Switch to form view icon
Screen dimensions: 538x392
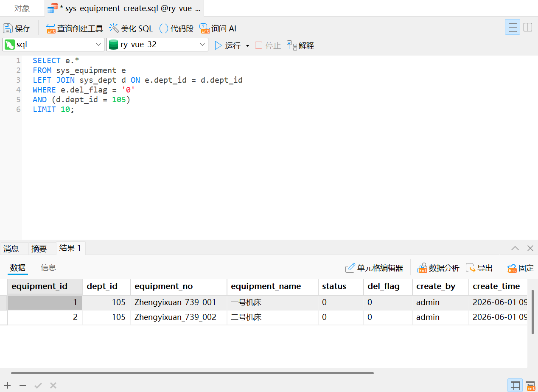(530, 385)
